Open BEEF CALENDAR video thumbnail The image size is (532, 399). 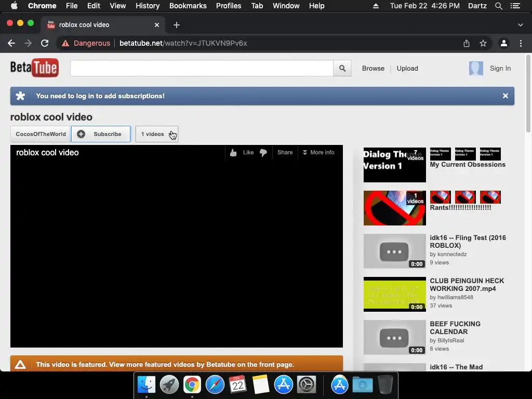(395, 337)
